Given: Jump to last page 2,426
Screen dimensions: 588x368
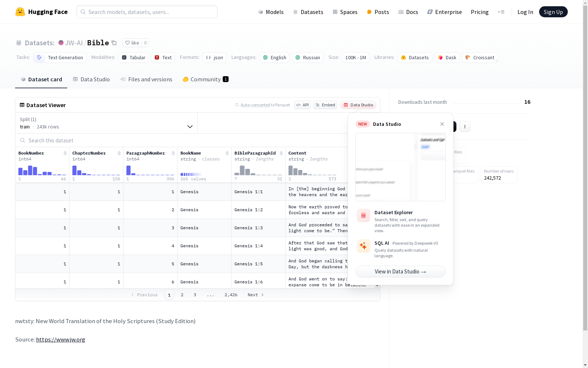Looking at the screenshot, I should pos(231,295).
